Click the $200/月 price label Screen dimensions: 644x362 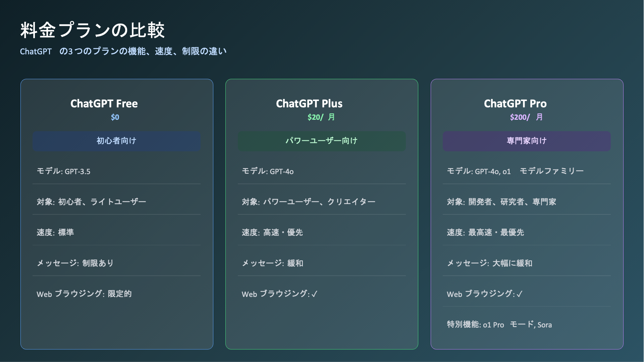pyautogui.click(x=526, y=117)
